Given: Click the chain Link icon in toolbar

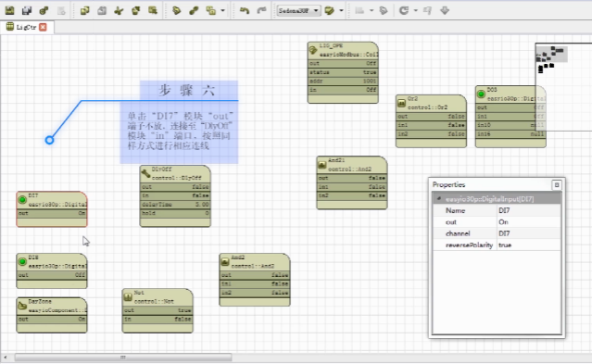Looking at the screenshot, I should pos(194,10).
